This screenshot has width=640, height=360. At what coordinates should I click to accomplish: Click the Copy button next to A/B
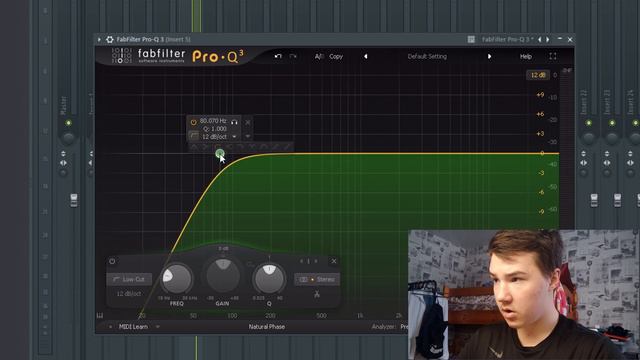(336, 56)
